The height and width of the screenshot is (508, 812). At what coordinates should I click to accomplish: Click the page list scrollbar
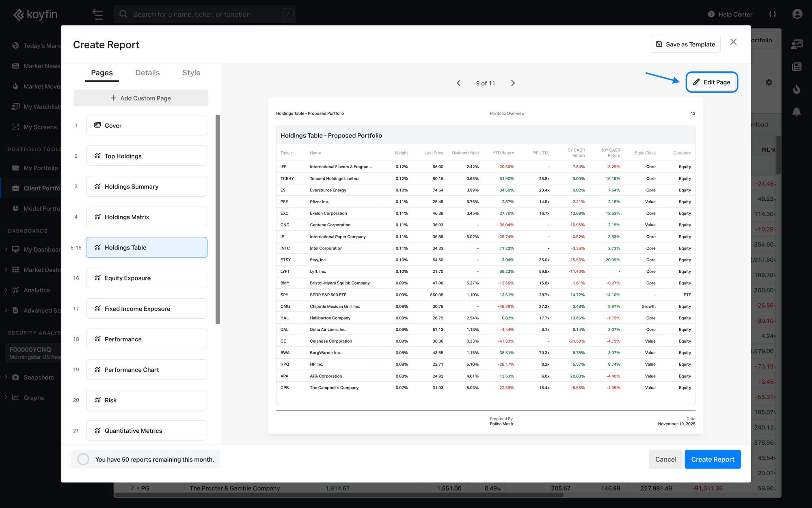(218, 219)
